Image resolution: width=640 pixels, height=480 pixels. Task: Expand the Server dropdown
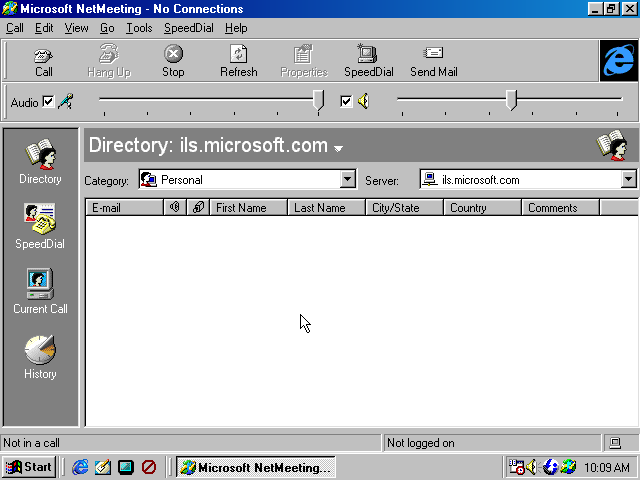(629, 179)
